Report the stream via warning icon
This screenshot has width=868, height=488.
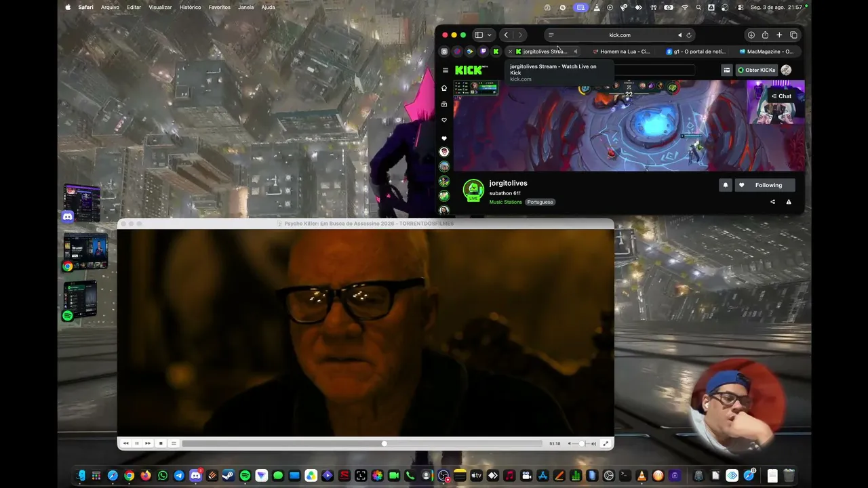tap(789, 202)
